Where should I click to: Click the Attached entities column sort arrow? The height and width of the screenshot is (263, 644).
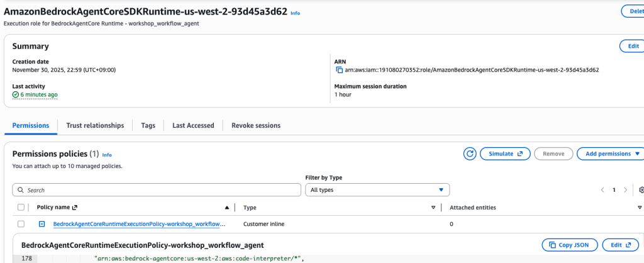(x=640, y=208)
